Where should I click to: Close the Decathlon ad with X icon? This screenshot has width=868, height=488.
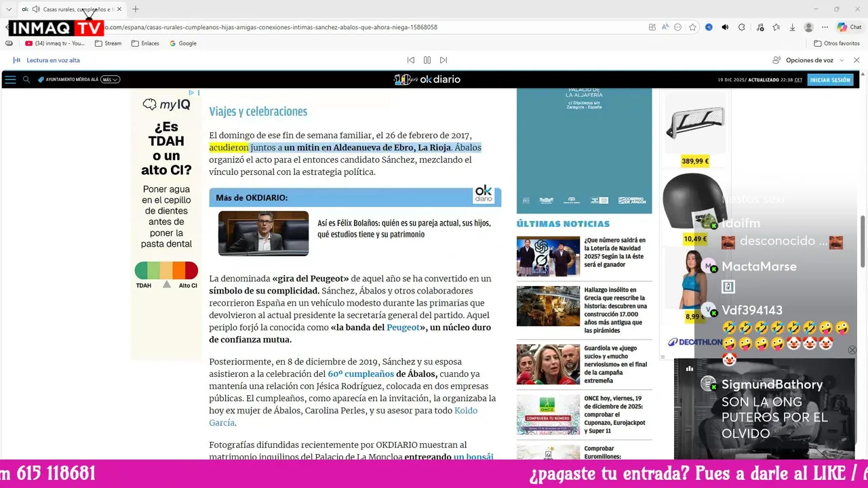point(852,350)
